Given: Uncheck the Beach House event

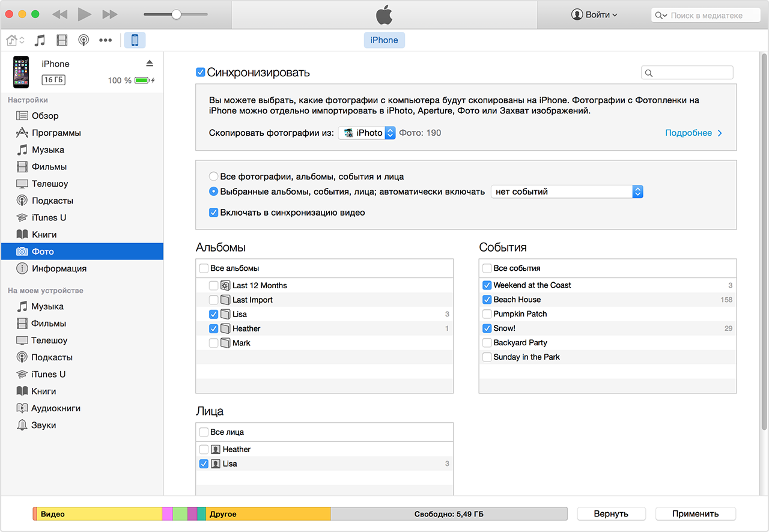Looking at the screenshot, I should (487, 300).
